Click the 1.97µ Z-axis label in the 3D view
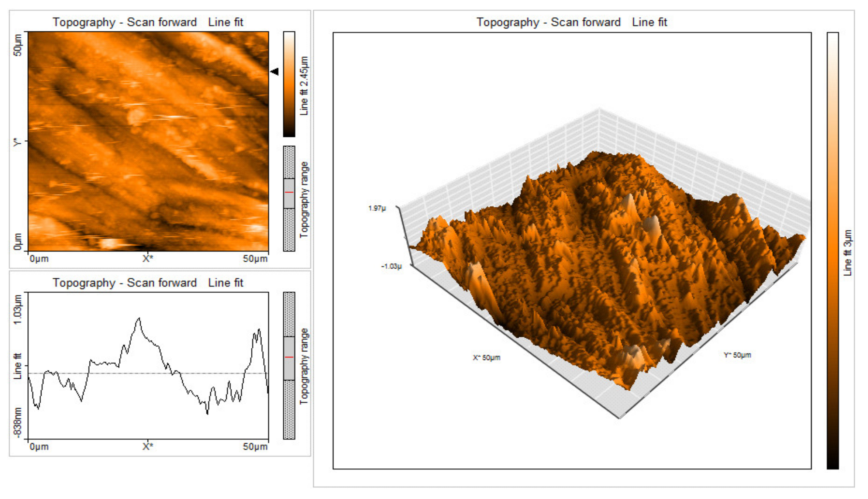 pyautogui.click(x=377, y=208)
